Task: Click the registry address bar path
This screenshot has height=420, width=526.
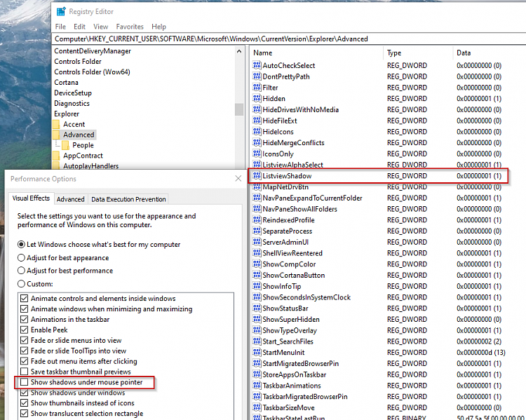Action: [x=211, y=39]
